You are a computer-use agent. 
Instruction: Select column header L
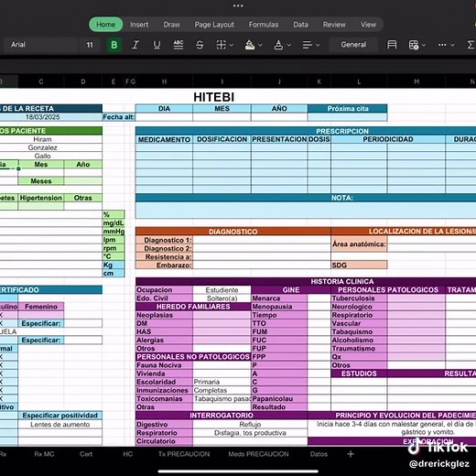click(x=359, y=81)
